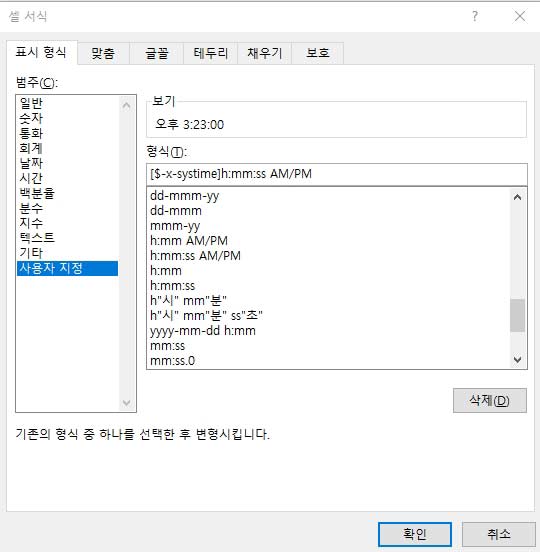Select 회계 category
Viewport: 540px width, 552px height.
[x=67, y=148]
